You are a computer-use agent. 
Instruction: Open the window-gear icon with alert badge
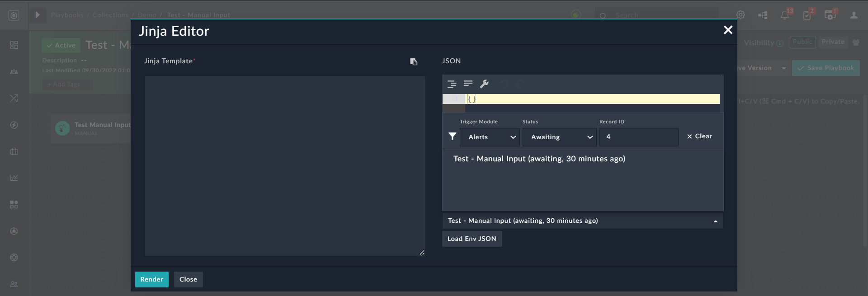830,14
